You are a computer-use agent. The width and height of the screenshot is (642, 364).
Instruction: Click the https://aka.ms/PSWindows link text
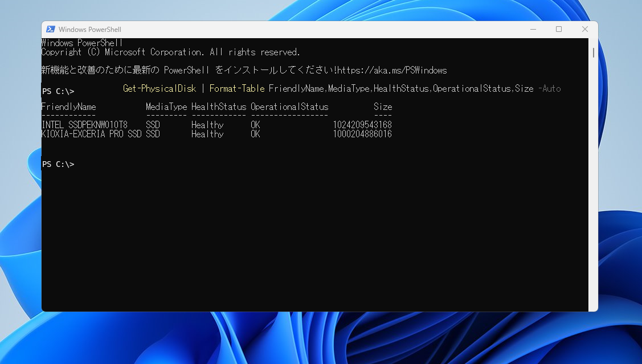[392, 70]
